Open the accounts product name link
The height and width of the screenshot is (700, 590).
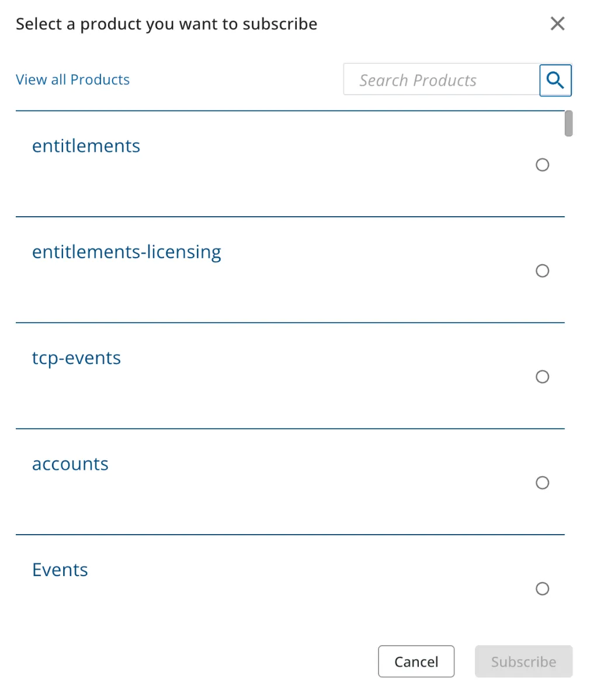pyautogui.click(x=70, y=465)
